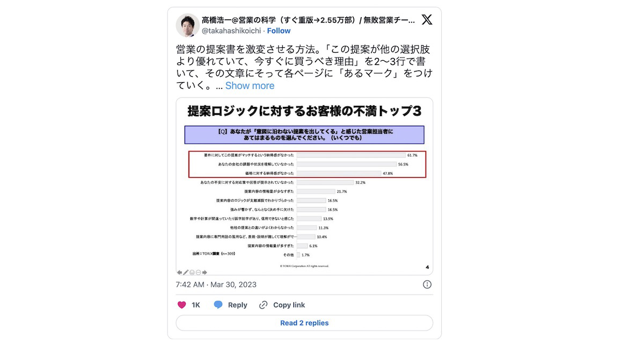Open the embedded survey chart image
644x345 pixels.
pyautogui.click(x=304, y=186)
